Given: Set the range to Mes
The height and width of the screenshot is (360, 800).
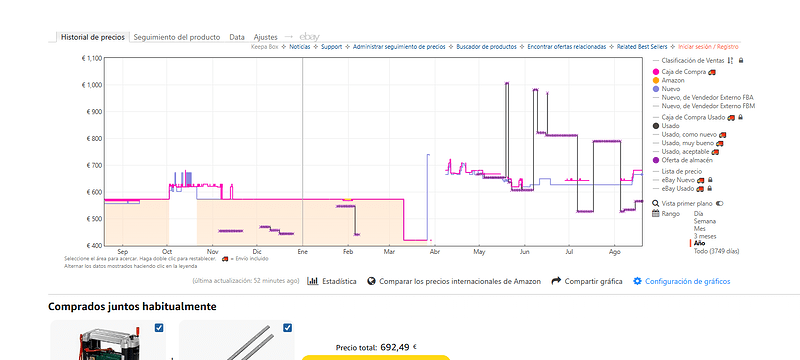Looking at the screenshot, I should [698, 229].
